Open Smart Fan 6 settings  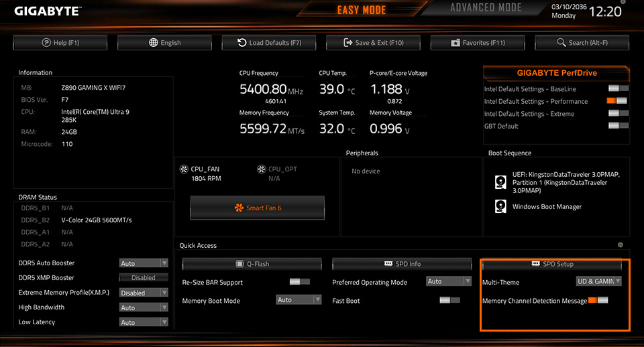pyautogui.click(x=258, y=208)
